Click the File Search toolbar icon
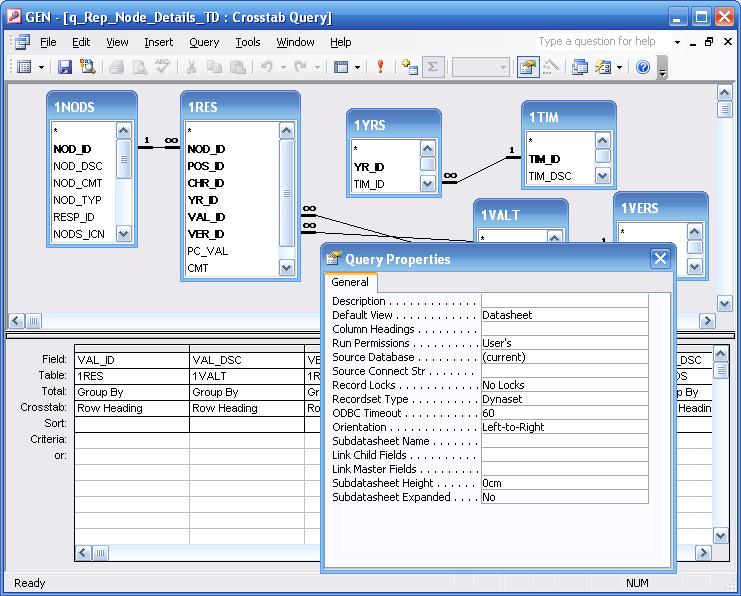741x596 pixels. [x=88, y=67]
